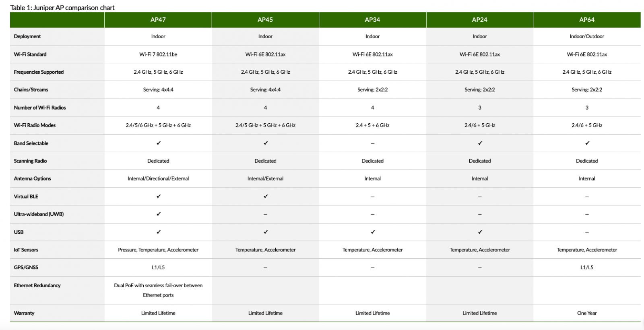This screenshot has width=644, height=330.
Task: Click the AP64 Indoor/Outdoor deployment cell
Action: pos(587,37)
